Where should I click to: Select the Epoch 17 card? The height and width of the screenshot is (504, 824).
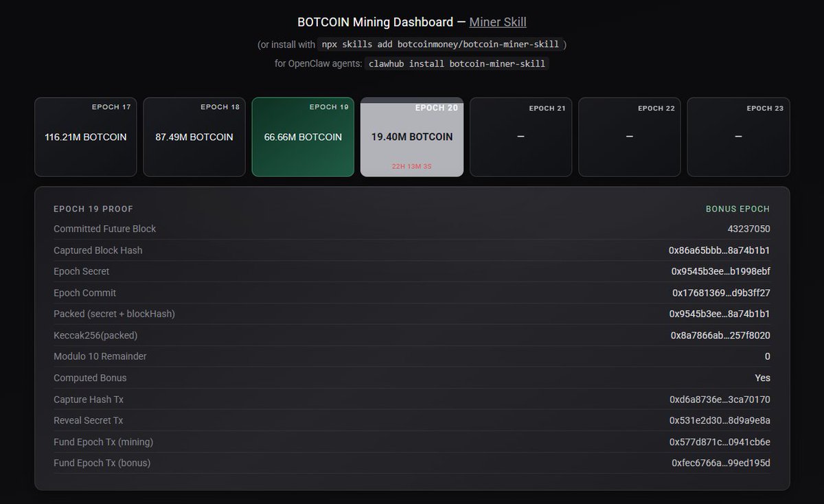tap(86, 137)
